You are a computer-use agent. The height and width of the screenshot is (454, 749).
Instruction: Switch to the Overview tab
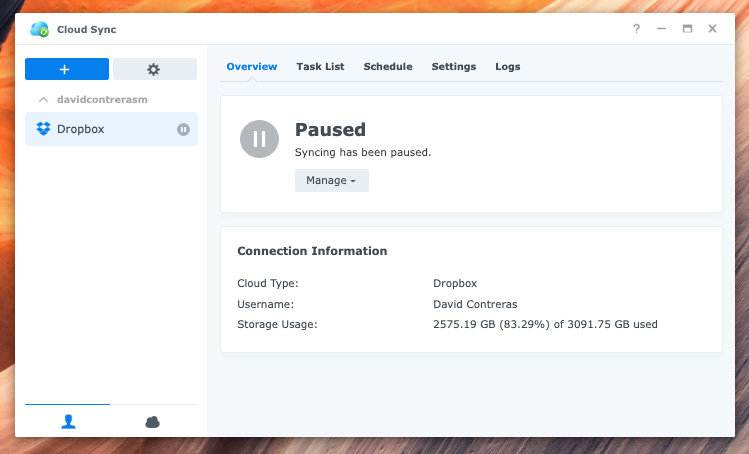(x=252, y=66)
